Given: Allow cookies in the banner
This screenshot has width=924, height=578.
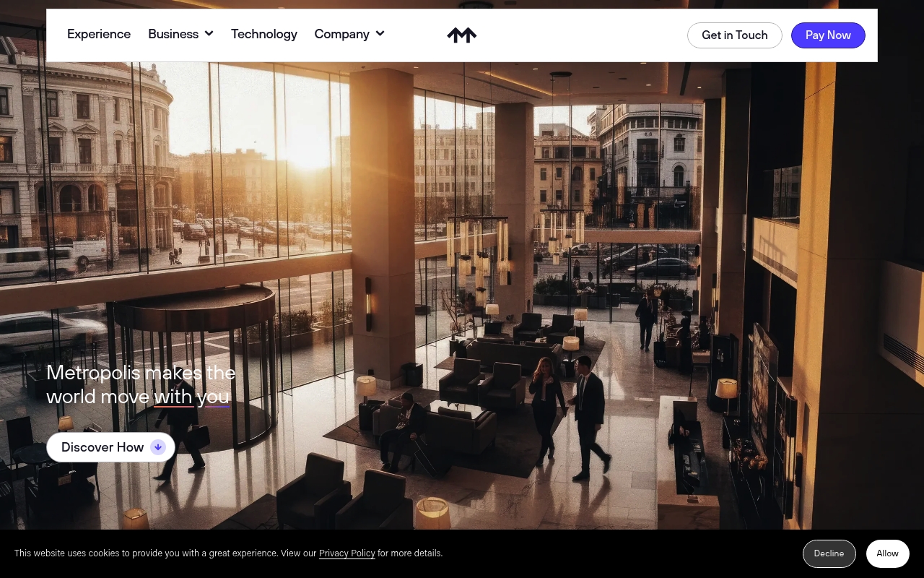Looking at the screenshot, I should point(888,553).
